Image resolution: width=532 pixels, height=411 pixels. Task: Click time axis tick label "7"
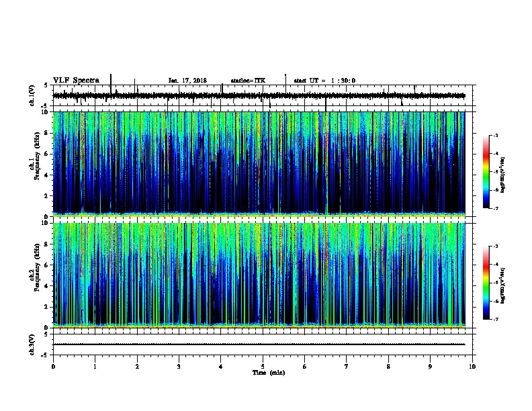[x=347, y=367]
